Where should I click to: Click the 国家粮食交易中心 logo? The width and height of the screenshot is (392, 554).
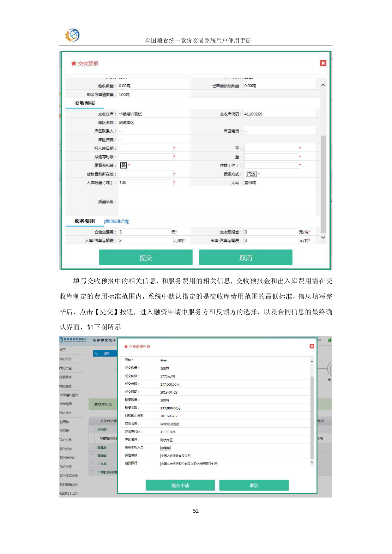pos(73,340)
